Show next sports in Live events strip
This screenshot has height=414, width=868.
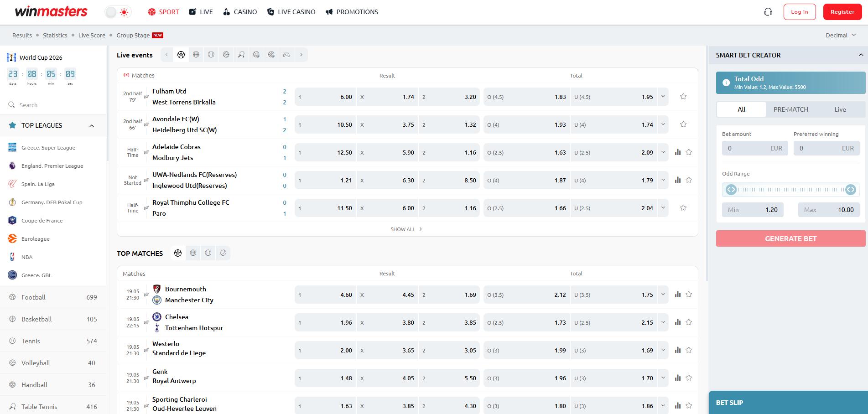pyautogui.click(x=301, y=55)
